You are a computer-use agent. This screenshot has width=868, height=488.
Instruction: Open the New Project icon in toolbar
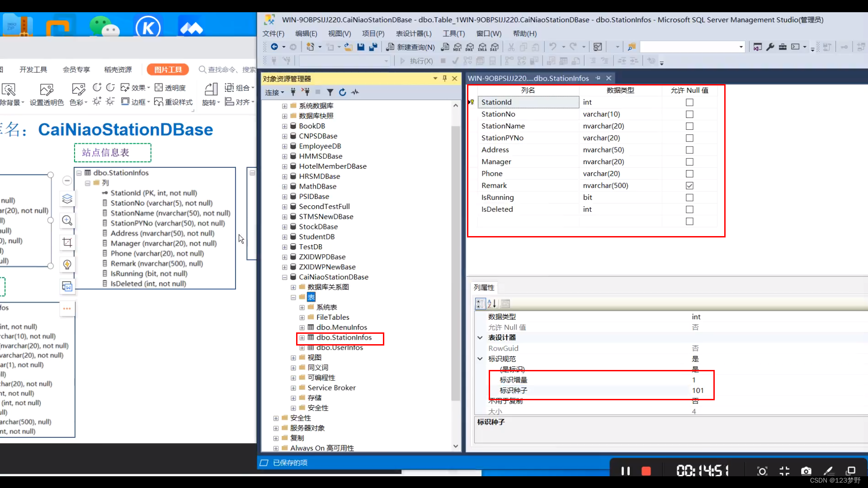pos(311,47)
